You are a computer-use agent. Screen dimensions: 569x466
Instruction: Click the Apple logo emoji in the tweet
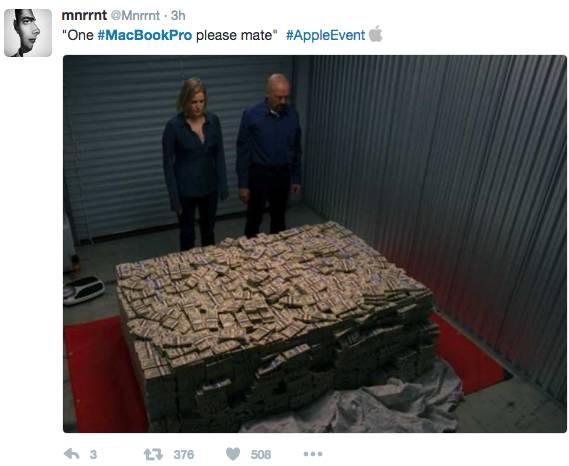pyautogui.click(x=376, y=34)
